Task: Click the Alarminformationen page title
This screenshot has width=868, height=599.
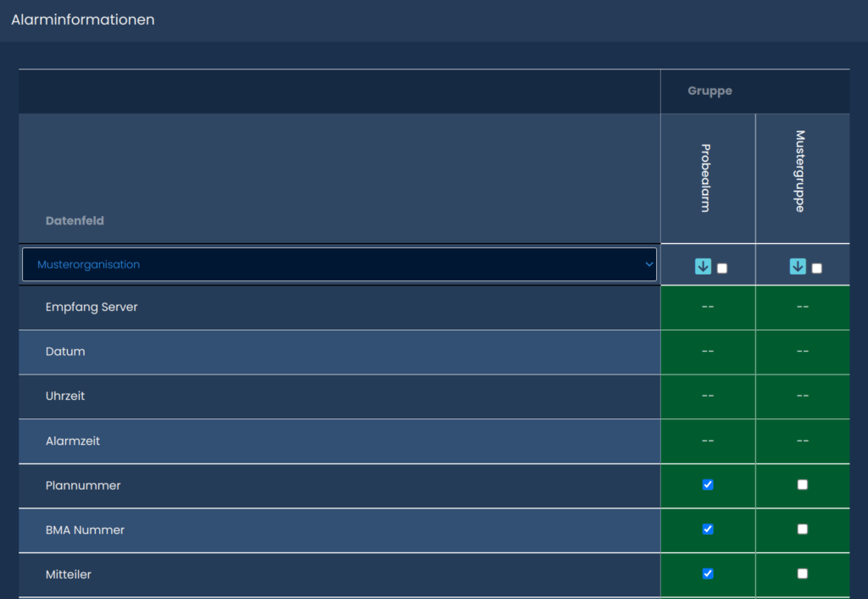Action: point(83,19)
